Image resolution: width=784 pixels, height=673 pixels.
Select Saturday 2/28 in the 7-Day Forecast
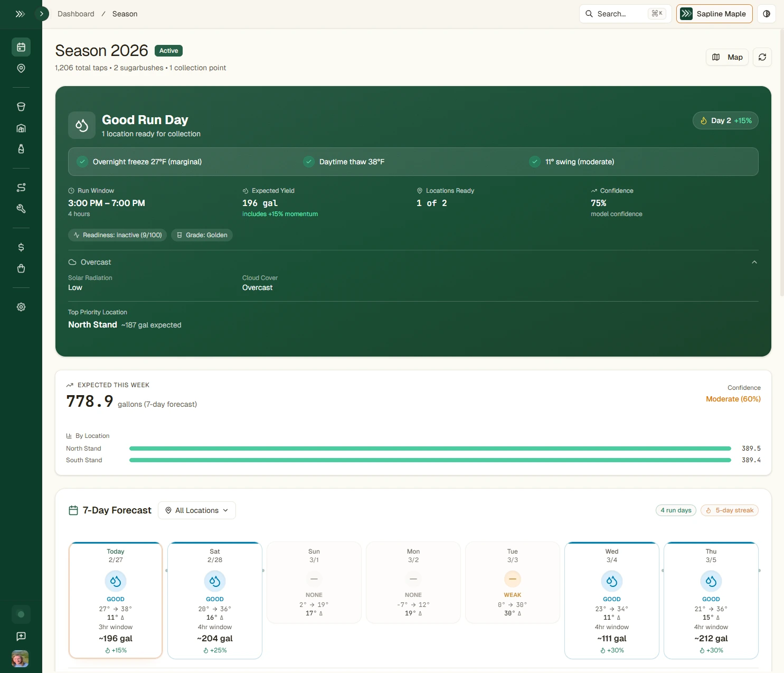[x=214, y=601]
